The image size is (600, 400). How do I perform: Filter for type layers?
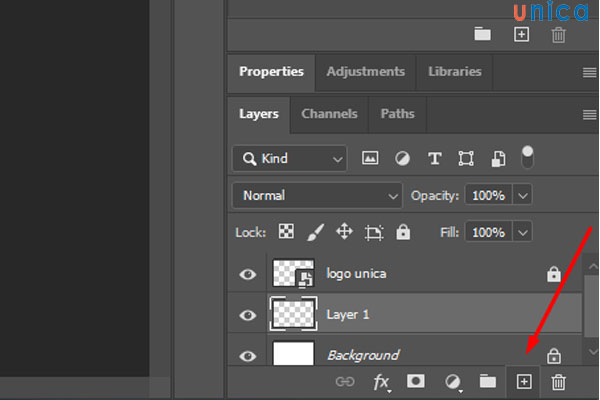pos(434,158)
